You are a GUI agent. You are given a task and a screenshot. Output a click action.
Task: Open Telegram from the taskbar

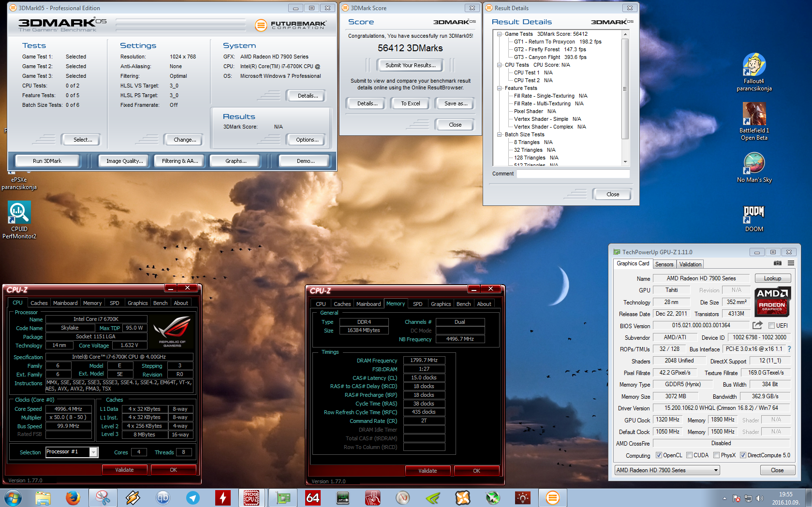coord(193,497)
